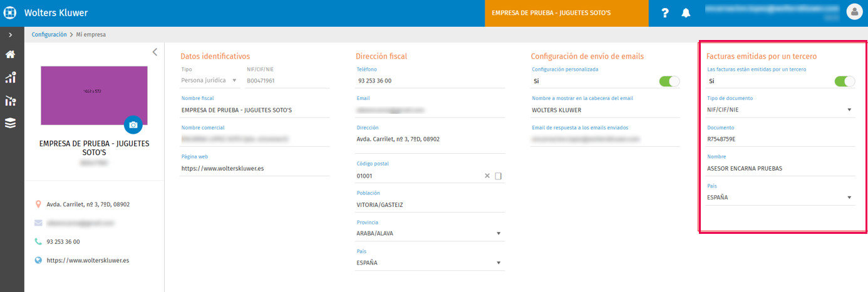Click the Dirección fiscal heading
Image resolution: width=868 pixels, height=292 pixels.
[x=381, y=56]
